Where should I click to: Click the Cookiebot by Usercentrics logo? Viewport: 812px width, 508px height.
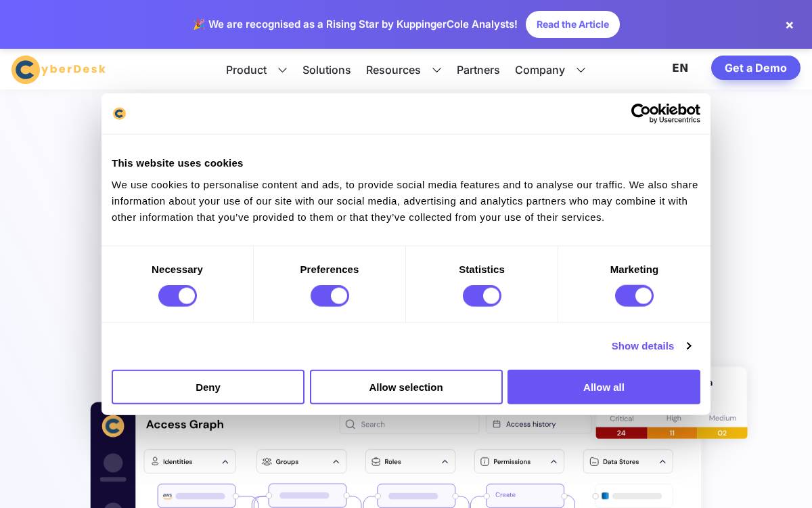[x=665, y=113]
